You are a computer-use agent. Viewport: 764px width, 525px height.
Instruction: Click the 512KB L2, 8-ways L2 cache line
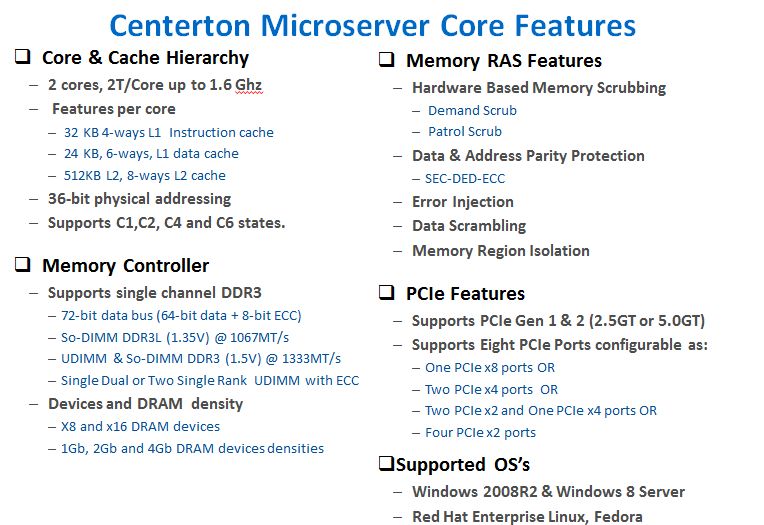tap(145, 175)
